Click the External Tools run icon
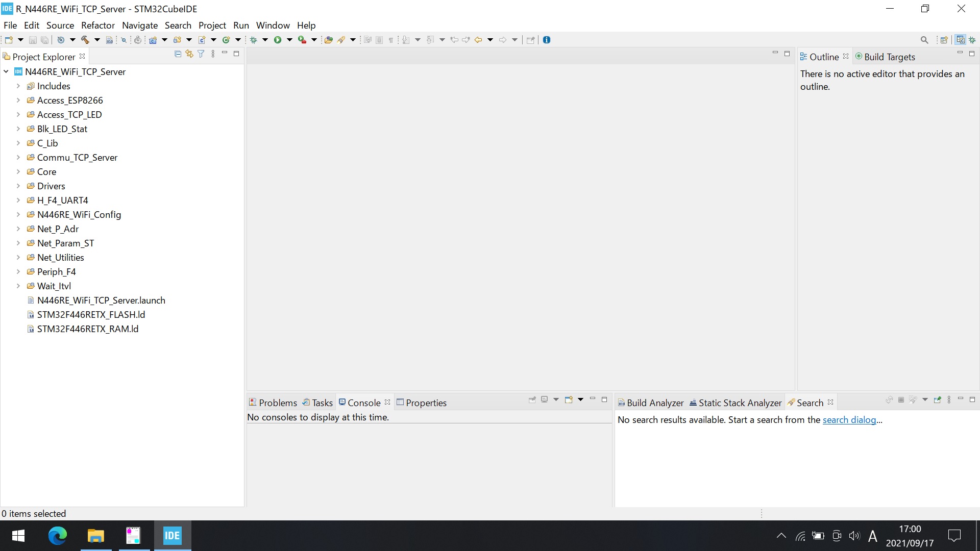The image size is (980, 551). click(x=302, y=40)
